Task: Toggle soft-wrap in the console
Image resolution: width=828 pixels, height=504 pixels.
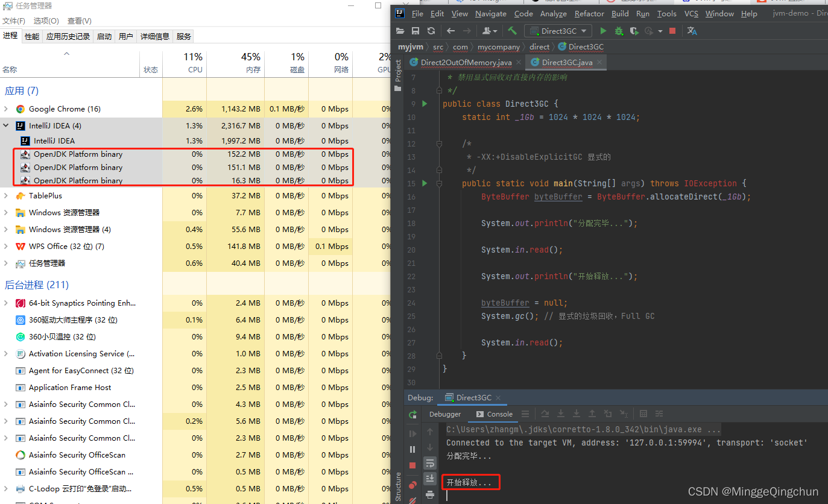Action: pos(430,463)
